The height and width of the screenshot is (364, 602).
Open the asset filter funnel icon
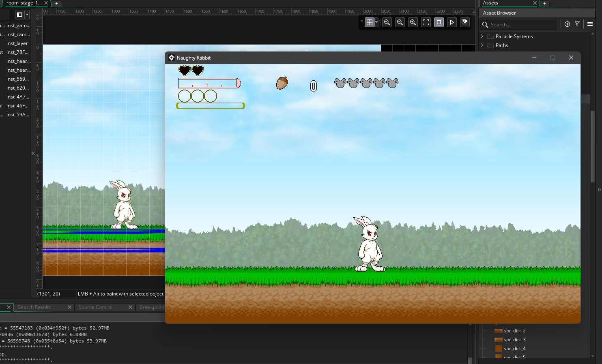tap(577, 24)
